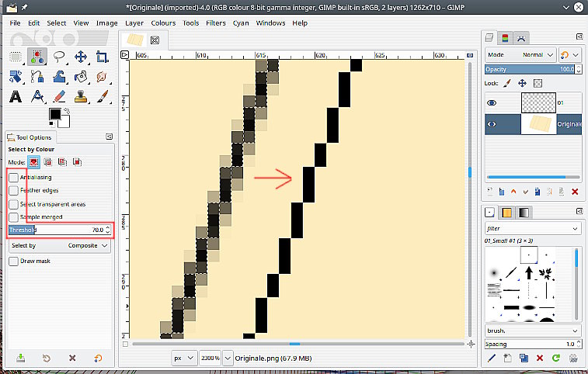Switch to the Originale image tab thumbnail

point(135,40)
